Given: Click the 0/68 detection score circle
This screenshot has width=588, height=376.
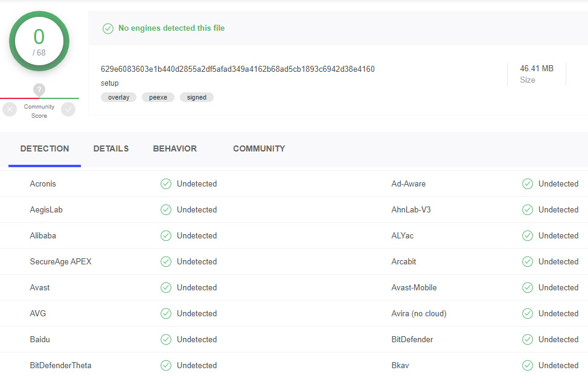Looking at the screenshot, I should [39, 42].
